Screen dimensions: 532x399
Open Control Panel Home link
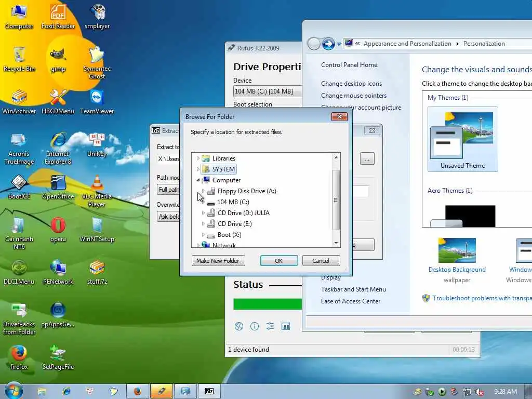click(349, 65)
